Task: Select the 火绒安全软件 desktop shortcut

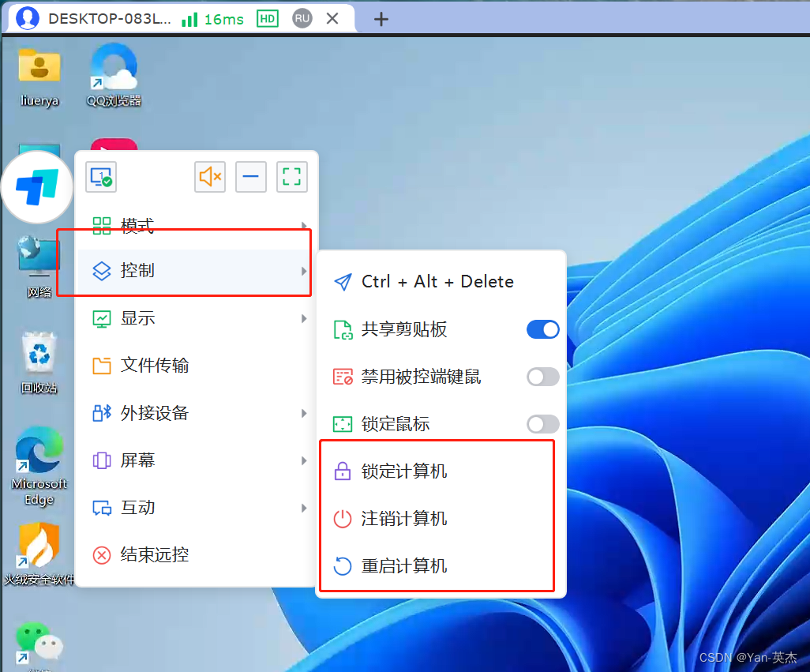Action: [39, 554]
